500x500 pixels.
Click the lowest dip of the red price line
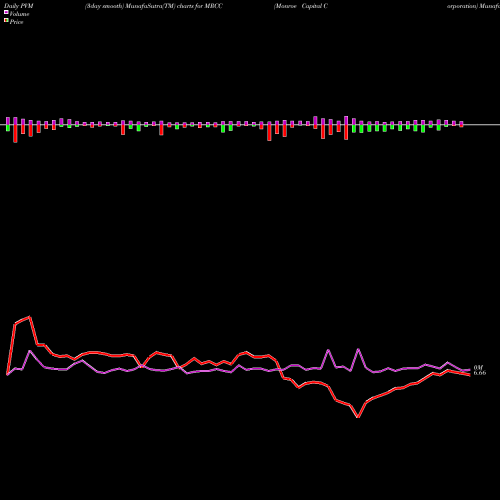(x=358, y=417)
